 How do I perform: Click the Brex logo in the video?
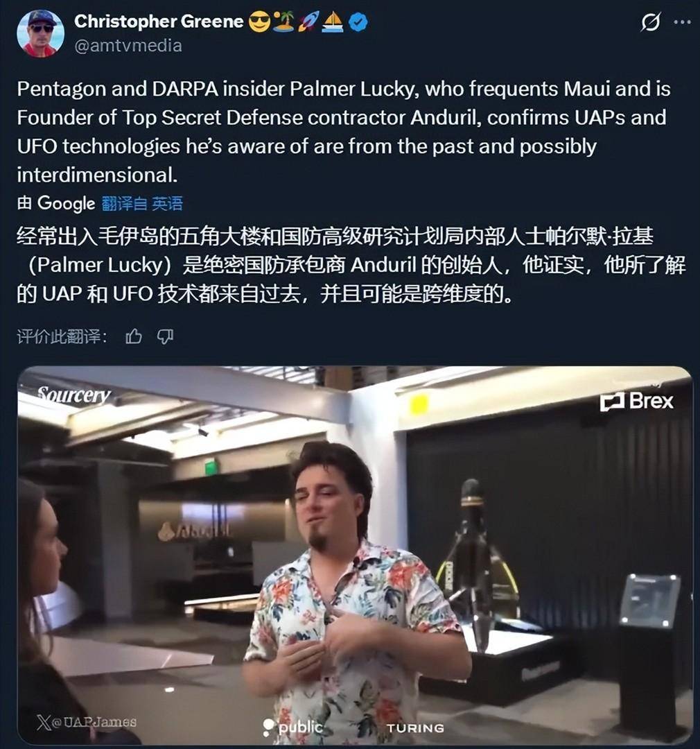(x=637, y=401)
